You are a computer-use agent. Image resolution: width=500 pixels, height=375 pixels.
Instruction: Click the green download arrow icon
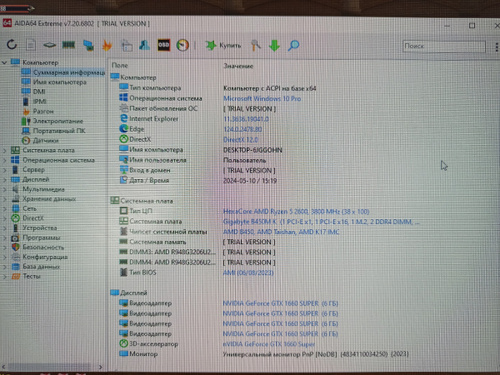[x=274, y=45]
